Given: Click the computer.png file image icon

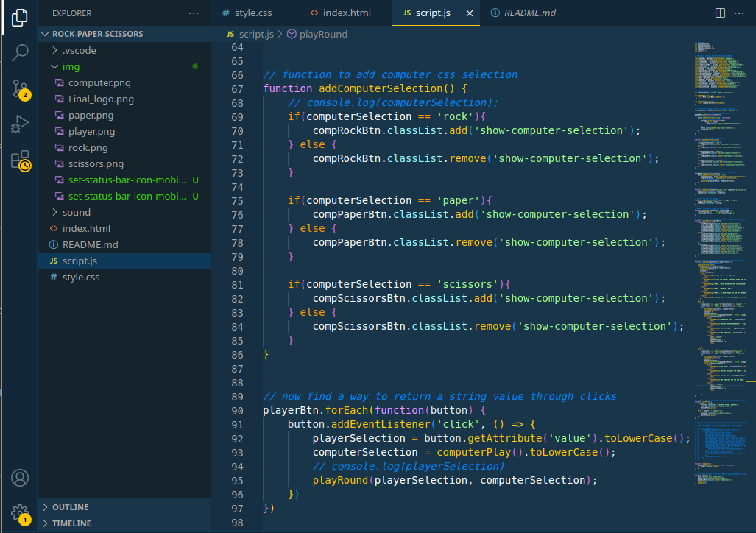Looking at the screenshot, I should (x=60, y=83).
